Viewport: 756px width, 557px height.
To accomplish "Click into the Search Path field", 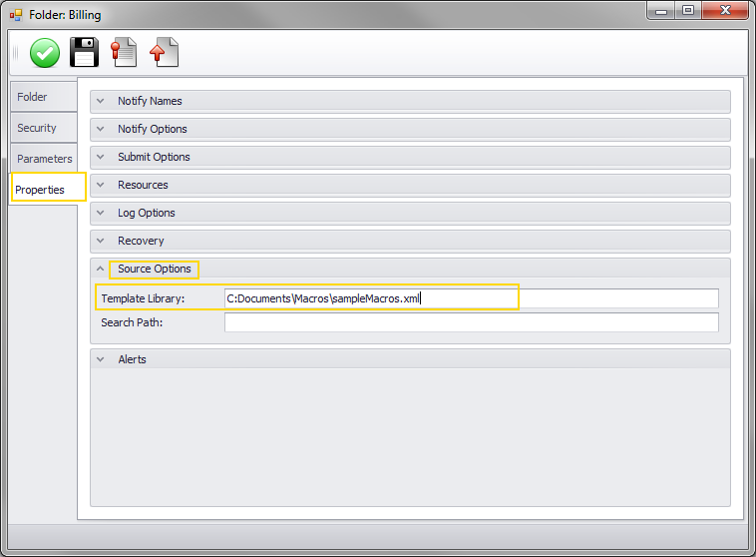I will tap(472, 322).
